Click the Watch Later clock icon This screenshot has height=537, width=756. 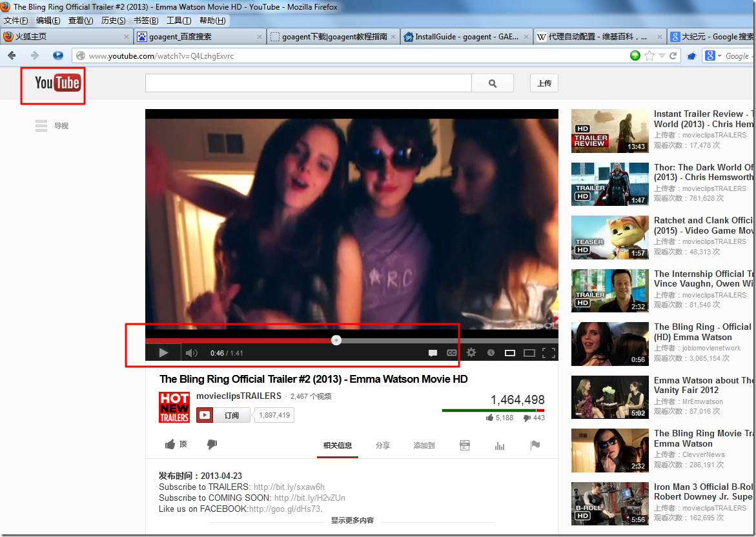(491, 353)
